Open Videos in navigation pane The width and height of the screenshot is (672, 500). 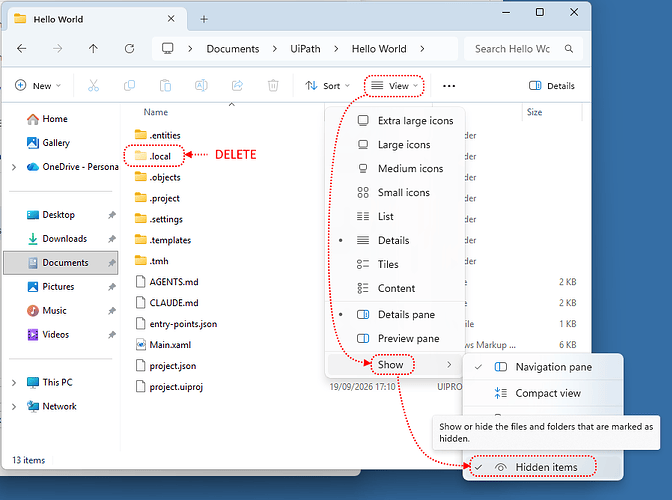[48, 335]
